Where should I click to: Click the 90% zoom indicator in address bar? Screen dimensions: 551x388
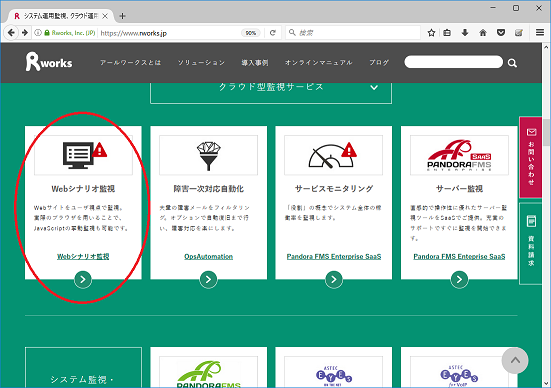(x=251, y=33)
